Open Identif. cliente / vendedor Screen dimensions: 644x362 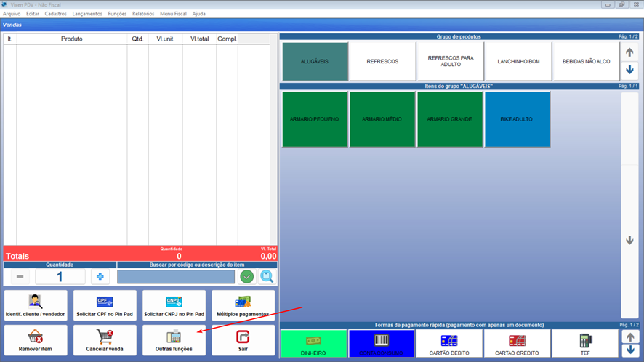(35, 305)
